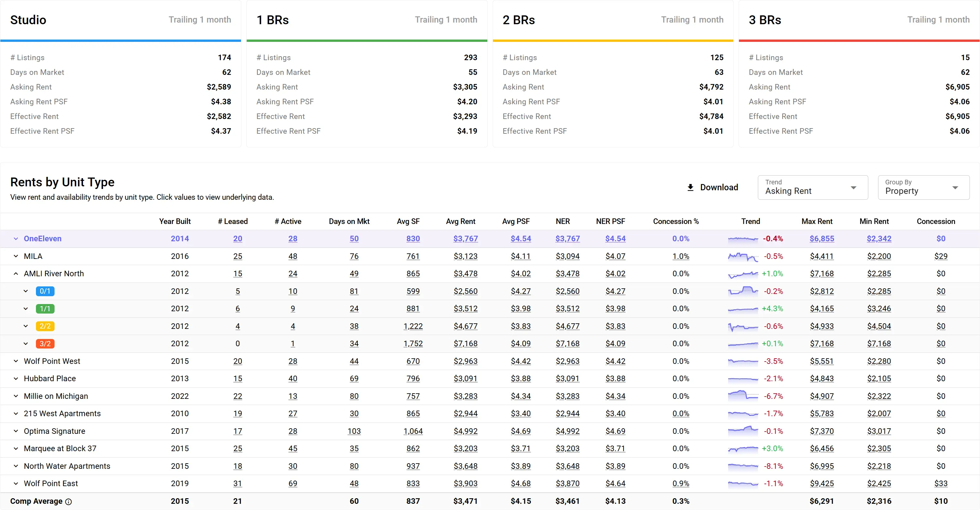Click MILA's concession value $29

tap(941, 256)
